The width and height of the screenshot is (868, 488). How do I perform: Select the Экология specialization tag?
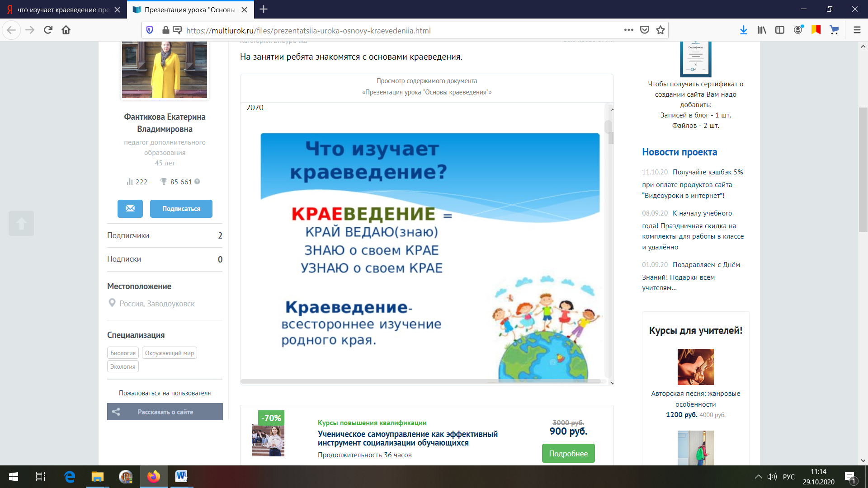click(123, 366)
